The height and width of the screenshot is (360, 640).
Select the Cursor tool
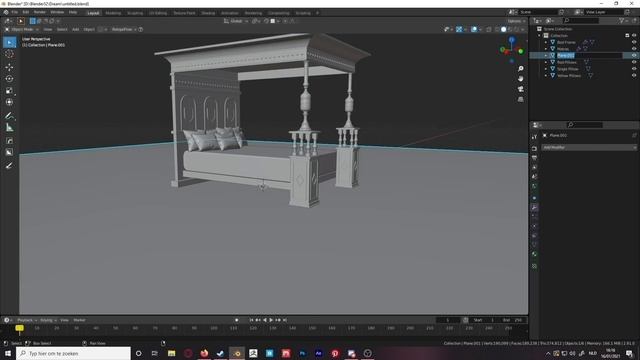click(9, 54)
